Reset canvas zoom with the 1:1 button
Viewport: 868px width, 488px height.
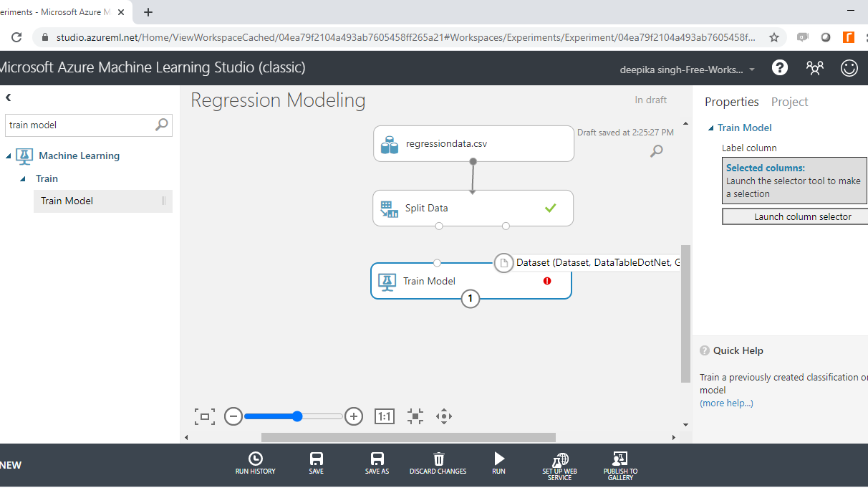[385, 416]
